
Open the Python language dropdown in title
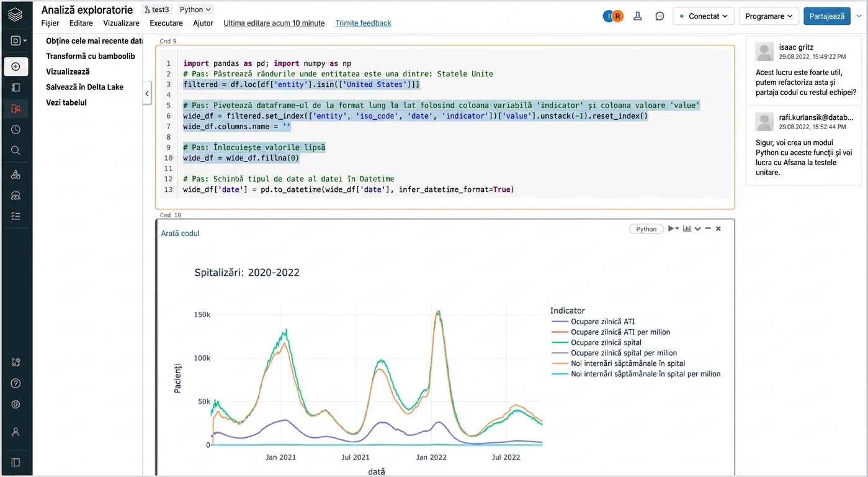click(195, 9)
